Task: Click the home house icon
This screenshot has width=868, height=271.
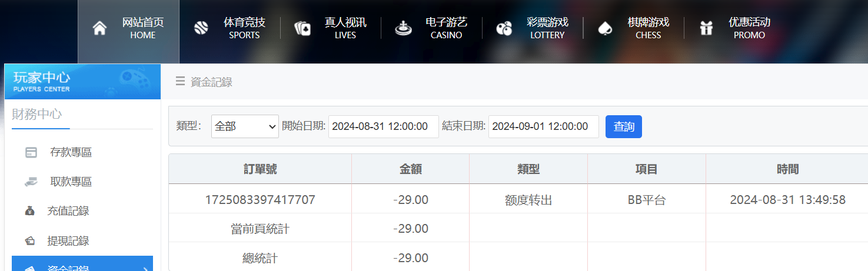Action: (x=100, y=28)
